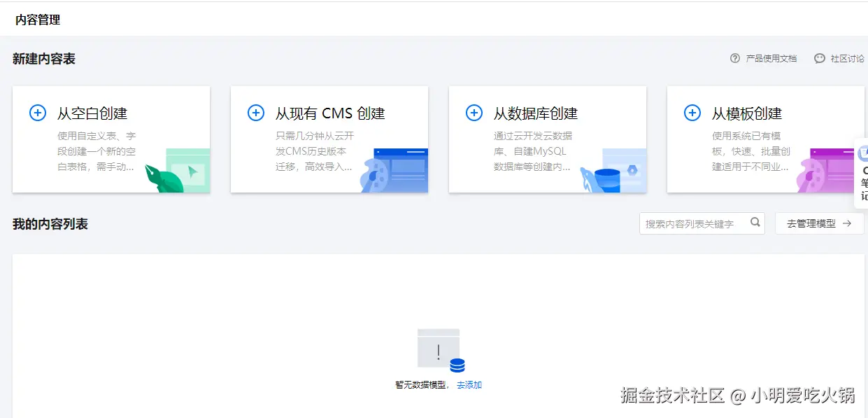Click the 内容管理 page header
The image size is (868, 418).
point(37,20)
